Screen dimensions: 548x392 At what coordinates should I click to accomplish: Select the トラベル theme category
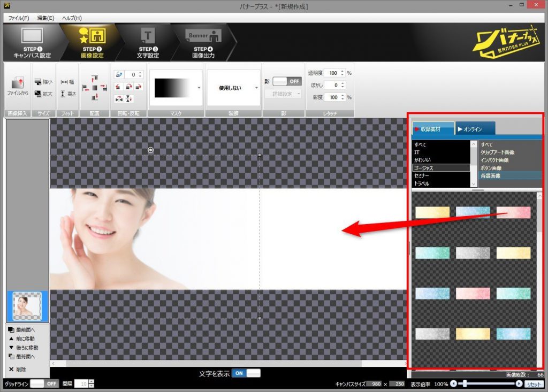(x=441, y=183)
